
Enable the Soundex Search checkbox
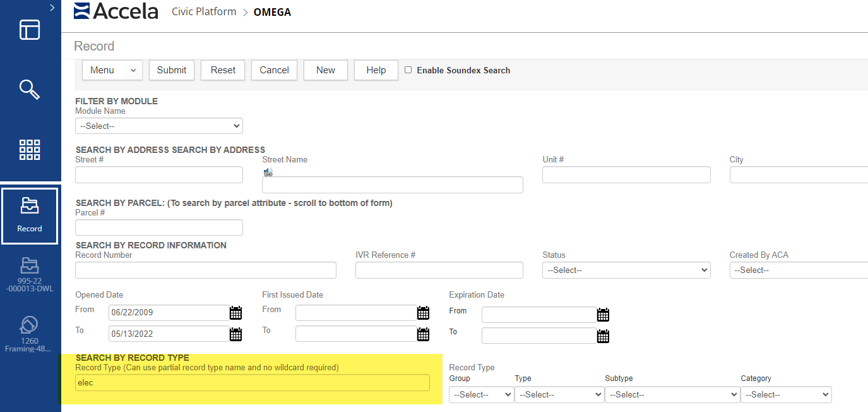coord(408,70)
